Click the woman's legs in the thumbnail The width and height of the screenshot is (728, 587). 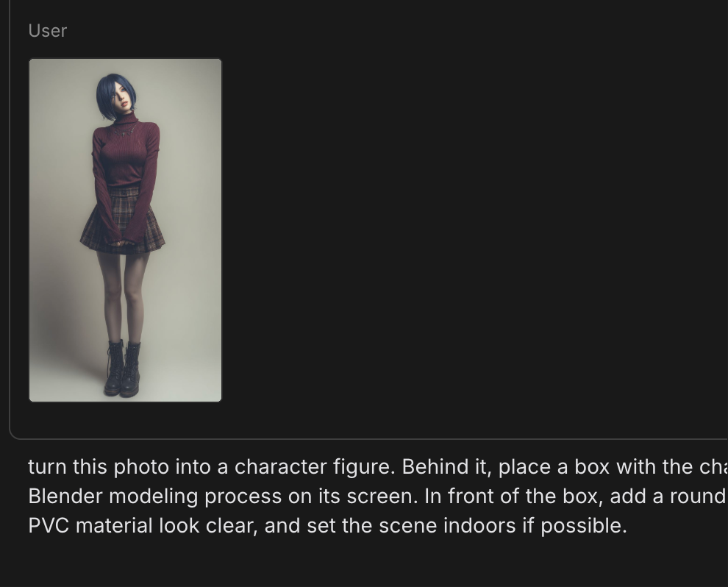(x=123, y=297)
